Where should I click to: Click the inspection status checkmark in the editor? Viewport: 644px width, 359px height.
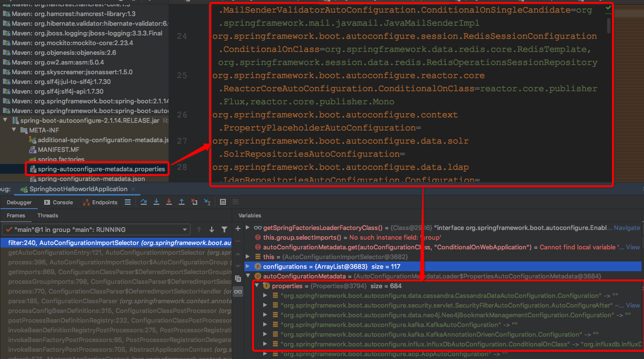tap(609, 9)
